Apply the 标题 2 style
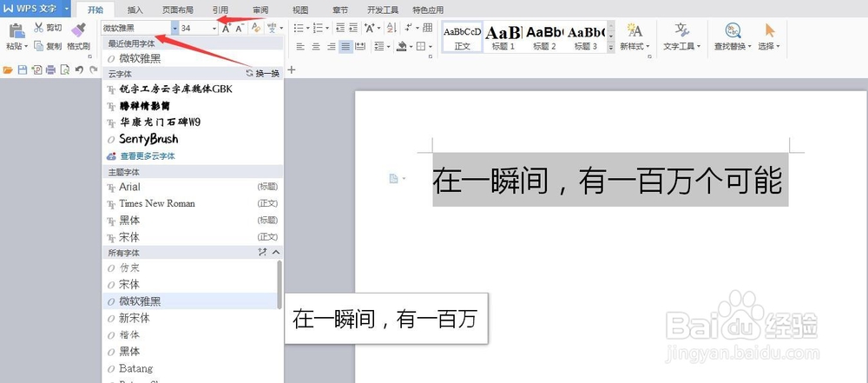Screen dimensions: 868x383 point(545,37)
